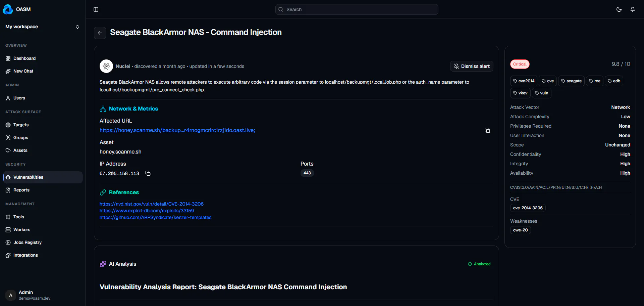Select the seagate tag
The height and width of the screenshot is (306, 644).
pyautogui.click(x=572, y=81)
